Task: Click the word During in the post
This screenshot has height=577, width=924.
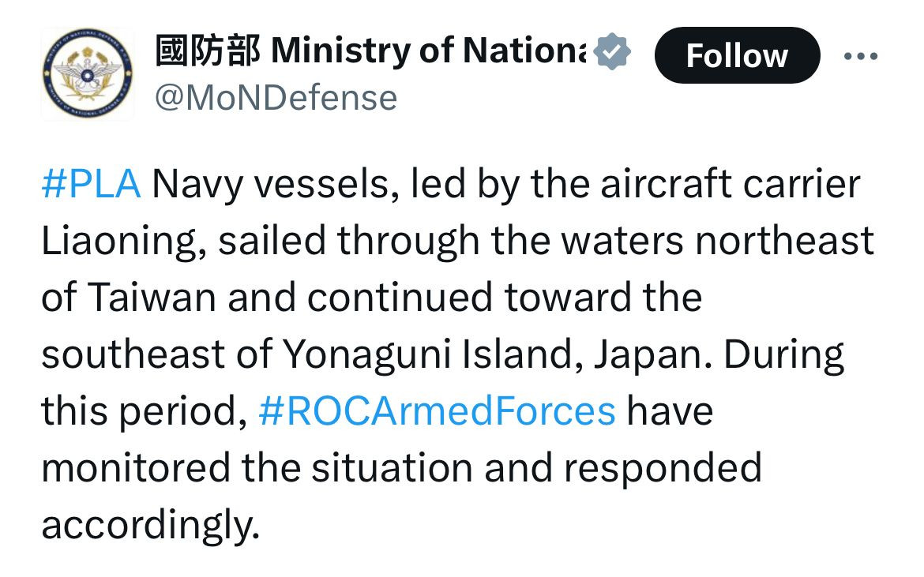Action: pyautogui.click(x=784, y=354)
